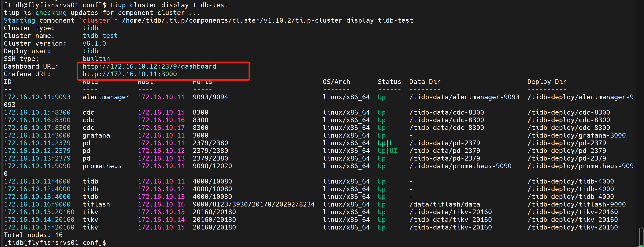Click the bottom shell prompt line
This screenshot has height=247, width=644.
pyautogui.click(x=55, y=243)
